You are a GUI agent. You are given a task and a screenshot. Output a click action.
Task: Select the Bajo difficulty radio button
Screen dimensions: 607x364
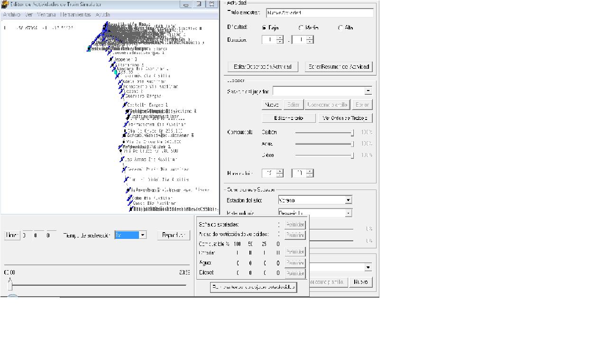(x=264, y=28)
